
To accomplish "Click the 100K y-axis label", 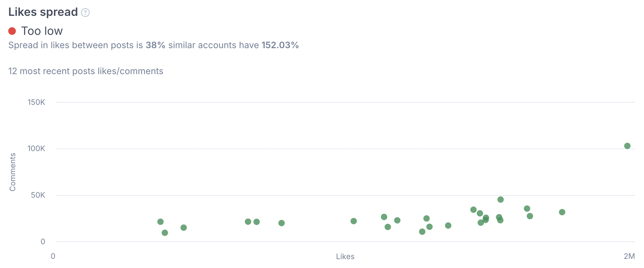I will coord(36,149).
